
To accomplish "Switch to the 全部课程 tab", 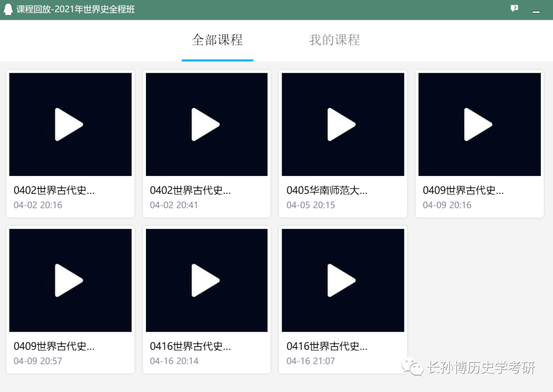I will [217, 40].
